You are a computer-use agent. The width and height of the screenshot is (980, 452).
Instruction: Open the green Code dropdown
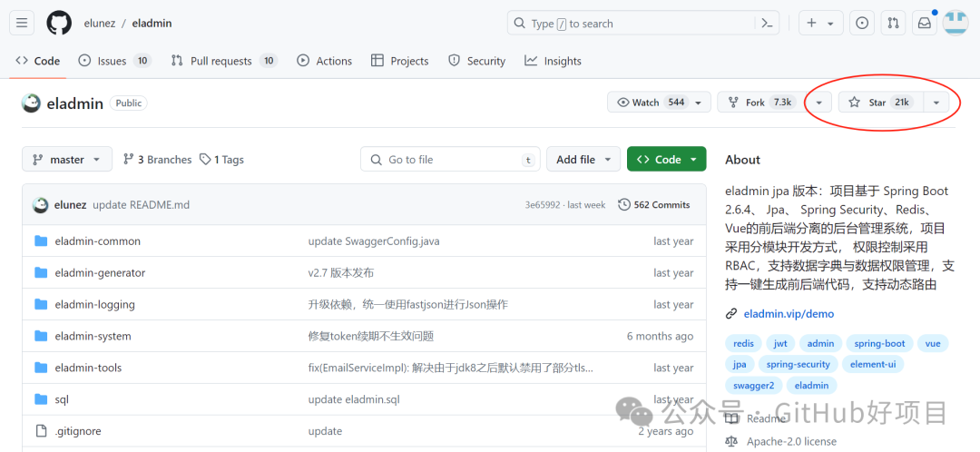pyautogui.click(x=667, y=160)
